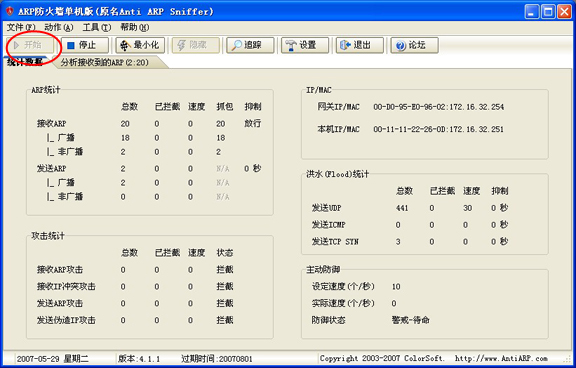Click the 发送ICMP row label
This screenshot has width=576, height=368.
point(328,225)
